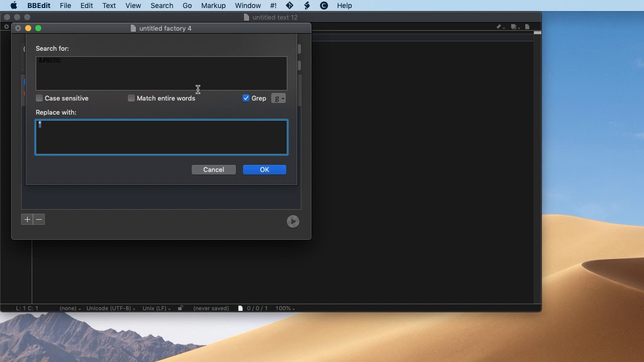Open the Text menu
Screen dimensions: 644x362
click(x=109, y=6)
